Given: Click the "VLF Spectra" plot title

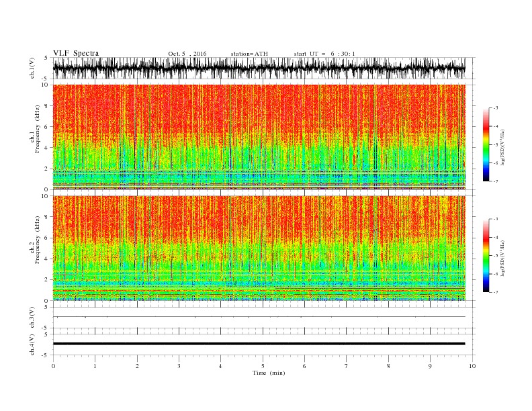Looking at the screenshot, I should (76, 53).
